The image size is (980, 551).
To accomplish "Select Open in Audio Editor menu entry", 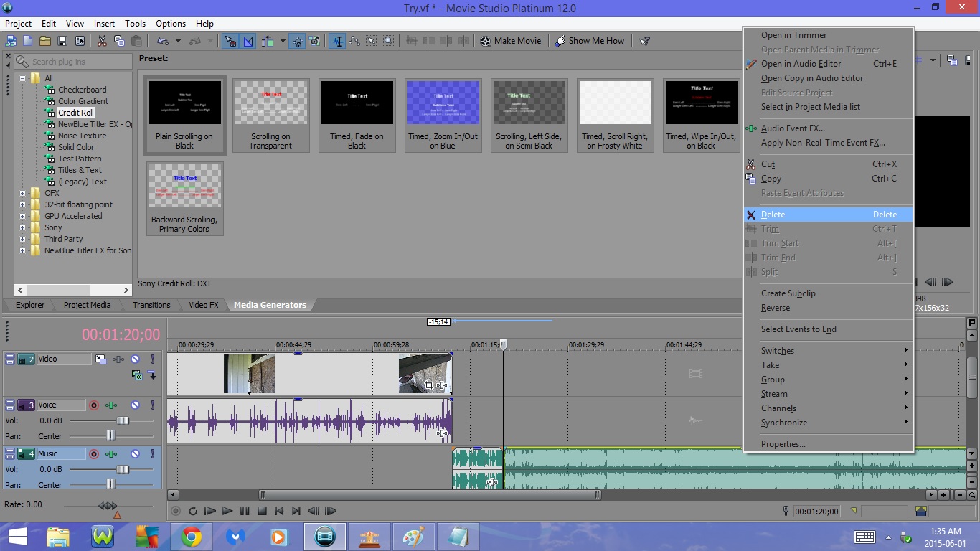I will click(828, 64).
